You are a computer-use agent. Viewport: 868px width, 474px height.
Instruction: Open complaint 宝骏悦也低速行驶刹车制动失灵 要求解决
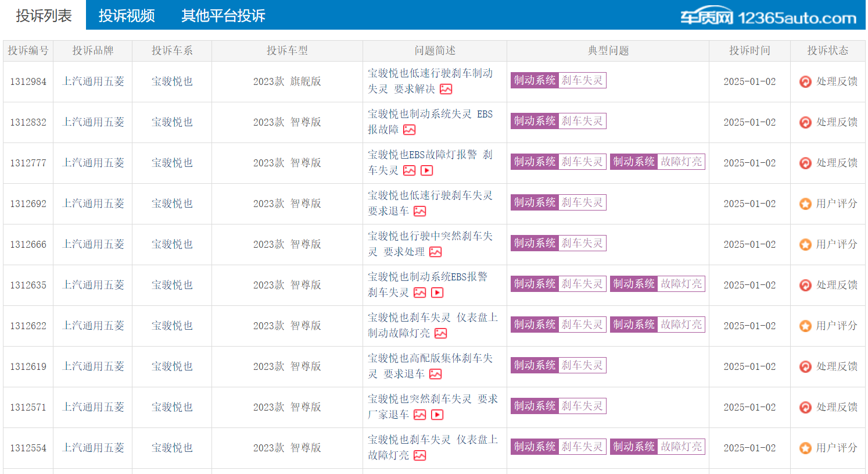430,81
